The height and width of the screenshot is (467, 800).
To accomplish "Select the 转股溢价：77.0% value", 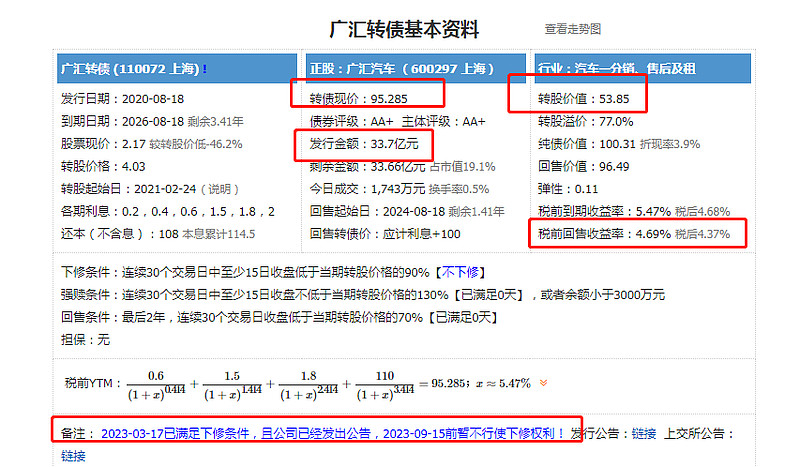I will (x=586, y=121).
